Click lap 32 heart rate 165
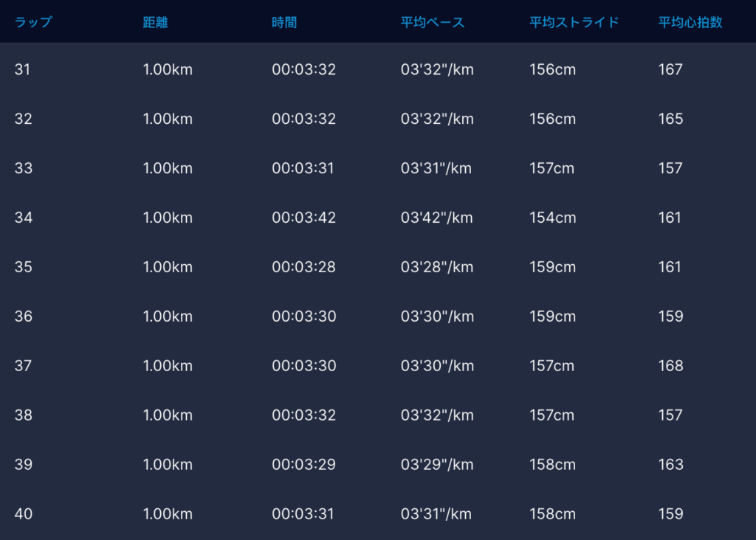The image size is (756, 540). tap(670, 119)
